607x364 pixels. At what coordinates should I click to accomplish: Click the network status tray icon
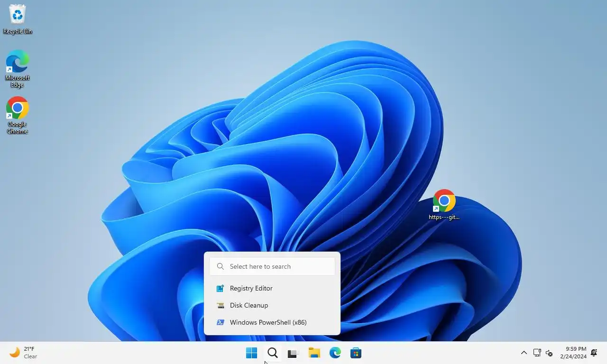[537, 353]
